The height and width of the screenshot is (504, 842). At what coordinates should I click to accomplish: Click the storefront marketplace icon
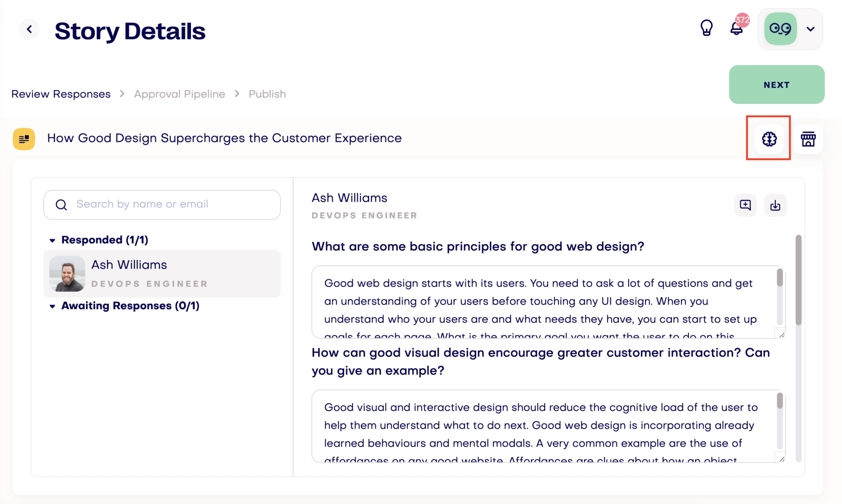coord(808,139)
